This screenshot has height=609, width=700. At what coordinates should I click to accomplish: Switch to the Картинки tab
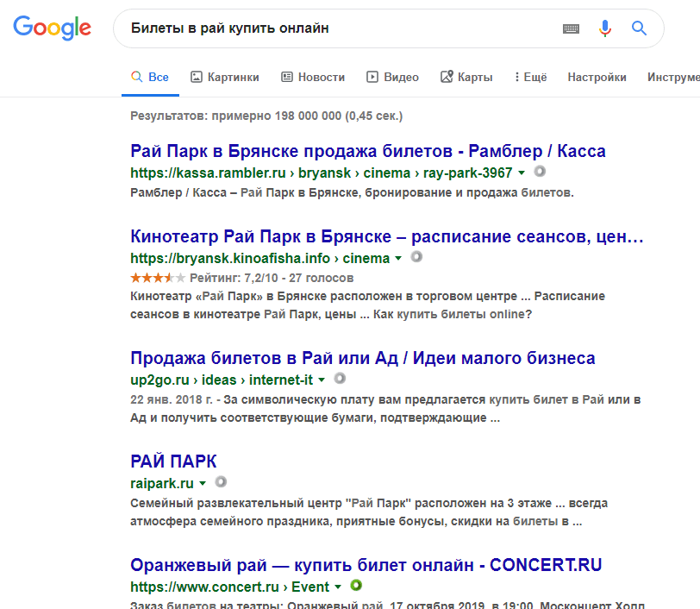(x=224, y=77)
